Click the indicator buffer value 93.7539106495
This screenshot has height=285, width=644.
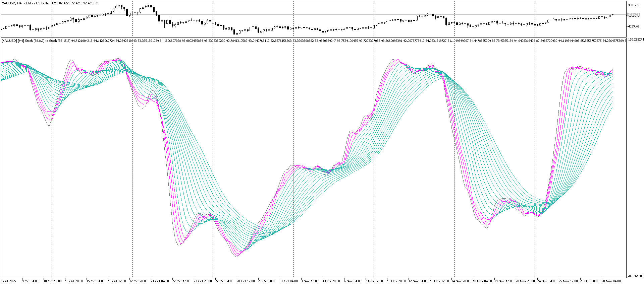[x=347, y=41]
